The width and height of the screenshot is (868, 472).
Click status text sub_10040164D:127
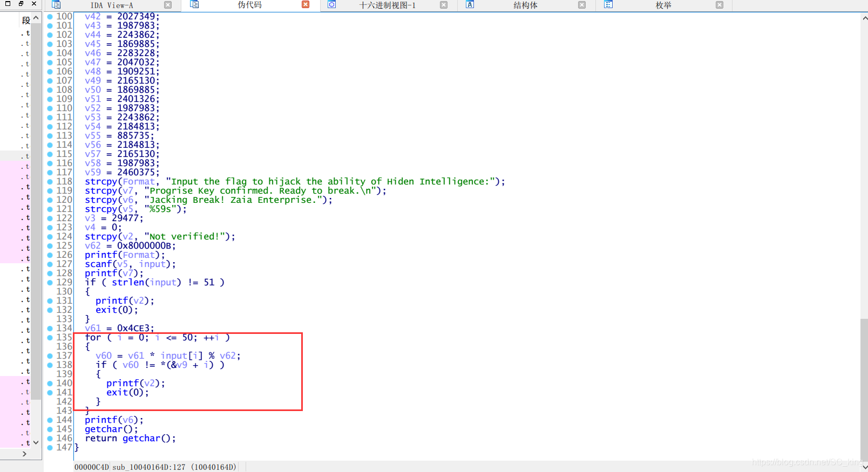149,467
